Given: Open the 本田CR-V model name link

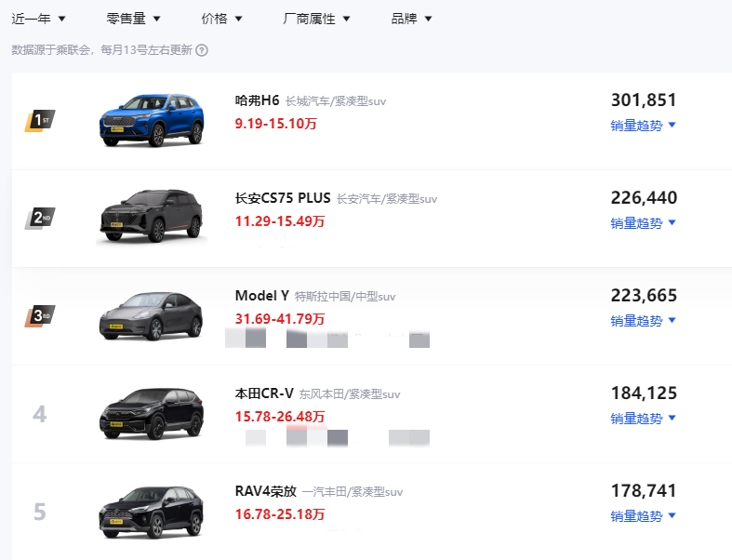Looking at the screenshot, I should click(264, 393).
